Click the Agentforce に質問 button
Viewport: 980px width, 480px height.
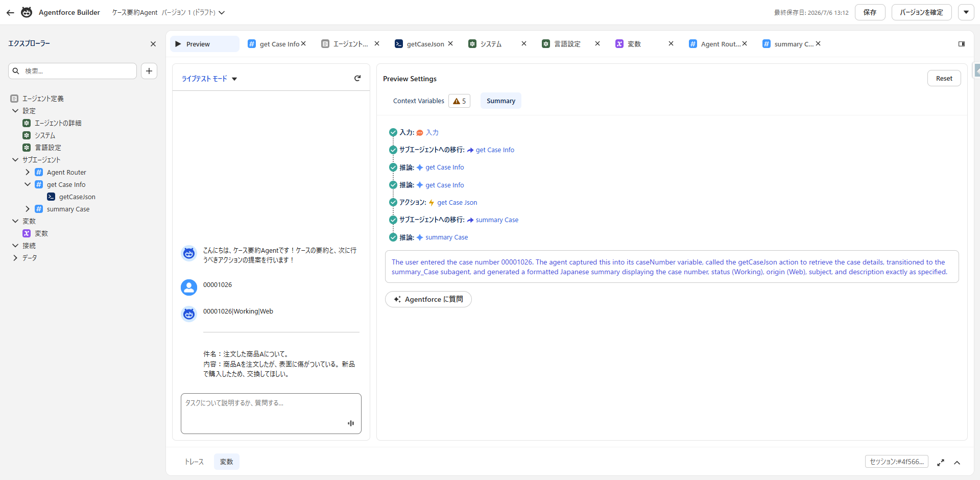[x=428, y=299]
